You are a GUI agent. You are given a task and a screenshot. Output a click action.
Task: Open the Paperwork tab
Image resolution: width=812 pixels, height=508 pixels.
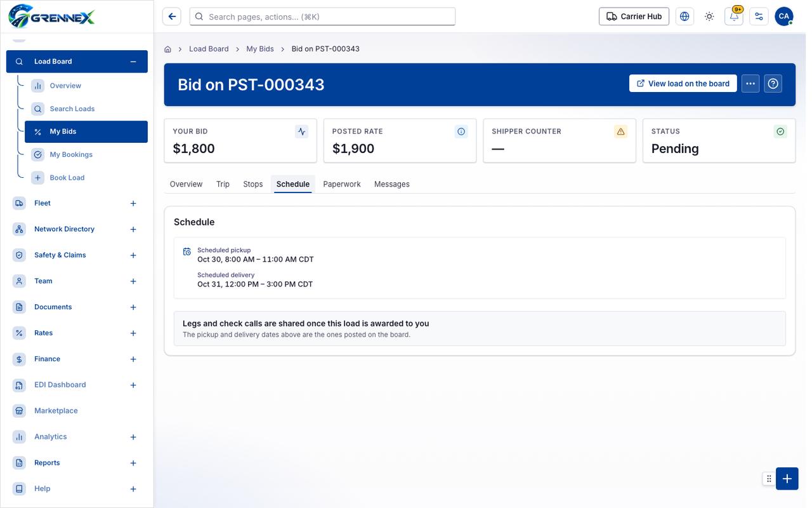[x=342, y=184]
